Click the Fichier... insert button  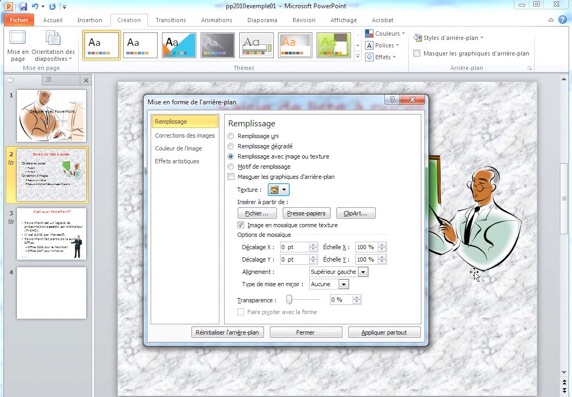click(x=257, y=213)
